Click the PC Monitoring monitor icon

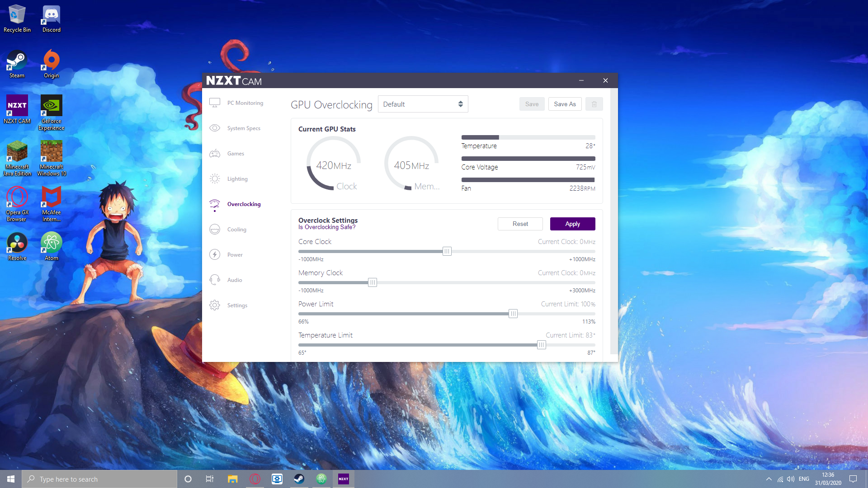[215, 103]
